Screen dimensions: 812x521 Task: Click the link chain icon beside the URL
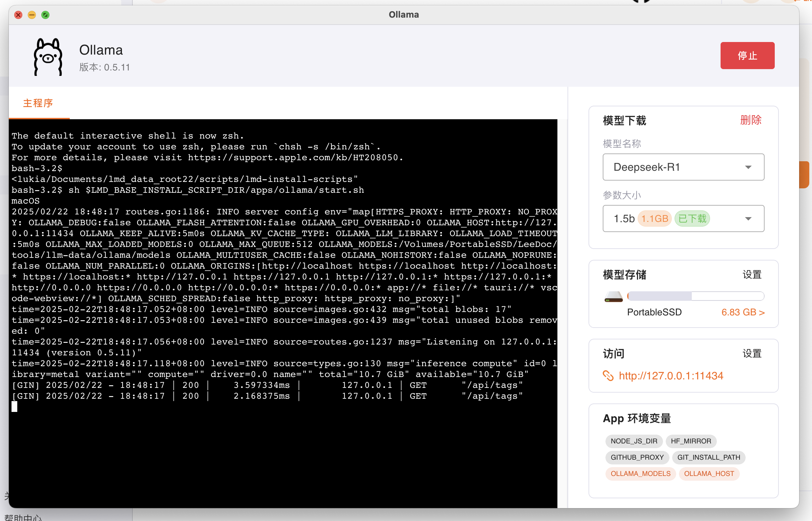tap(608, 376)
